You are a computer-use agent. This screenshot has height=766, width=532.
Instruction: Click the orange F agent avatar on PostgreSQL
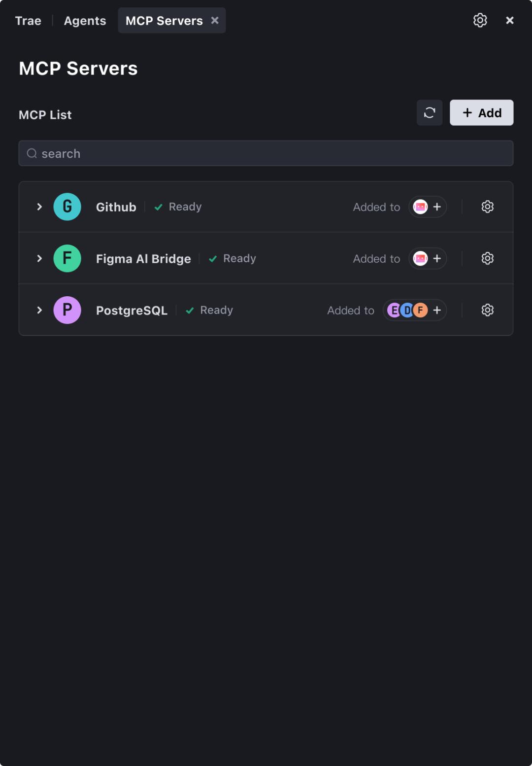(x=420, y=310)
